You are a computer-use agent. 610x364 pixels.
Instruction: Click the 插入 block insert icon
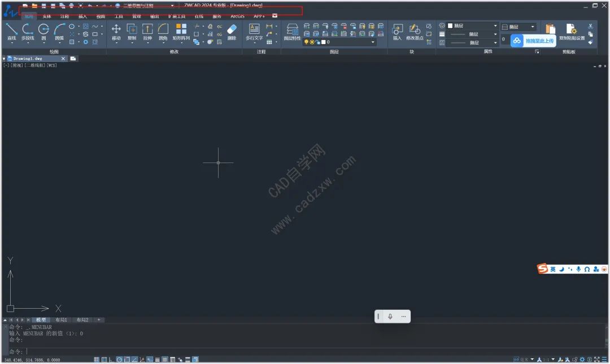(397, 32)
